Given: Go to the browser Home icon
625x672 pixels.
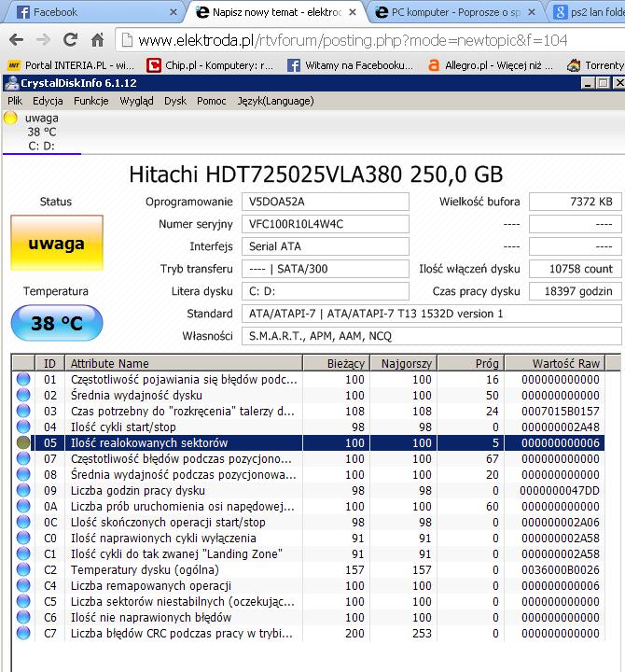Looking at the screenshot, I should (98, 40).
